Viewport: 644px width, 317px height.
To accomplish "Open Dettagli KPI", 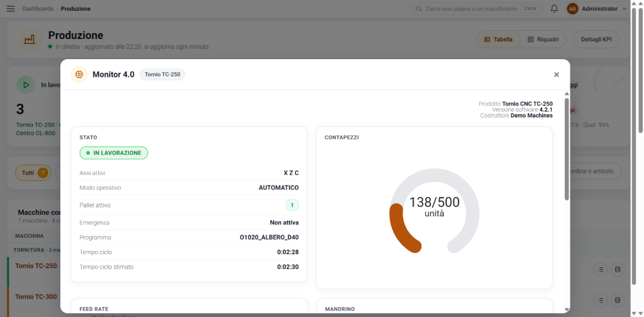I will click(596, 40).
